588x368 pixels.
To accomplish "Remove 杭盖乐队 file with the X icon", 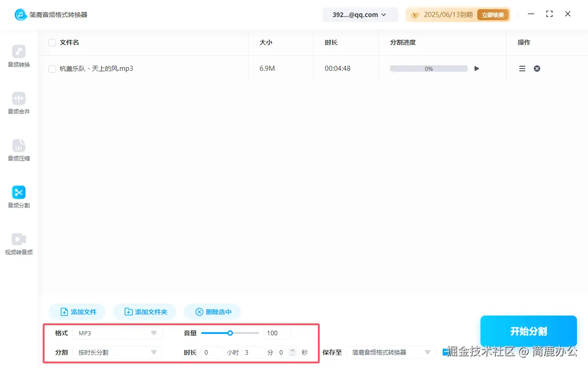I will [537, 69].
